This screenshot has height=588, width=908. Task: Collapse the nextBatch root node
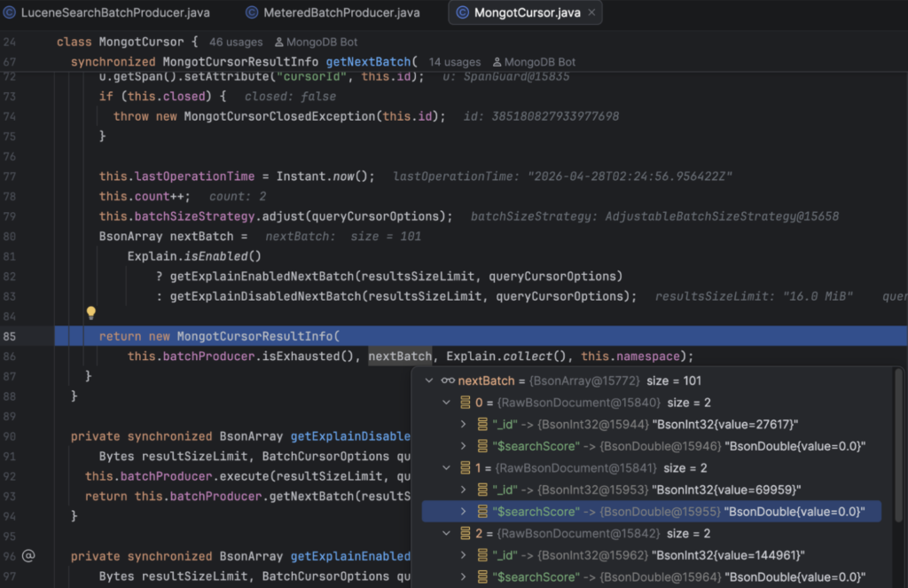tap(429, 380)
